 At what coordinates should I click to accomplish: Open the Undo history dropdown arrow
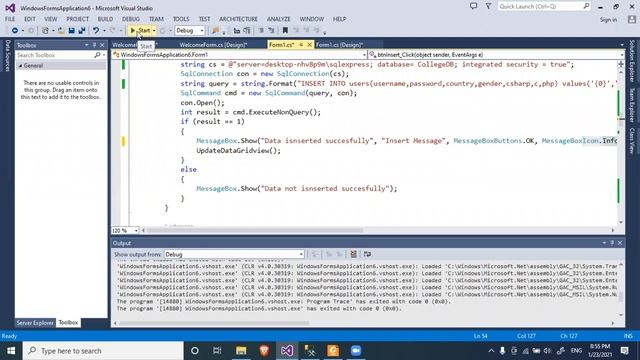coord(104,31)
